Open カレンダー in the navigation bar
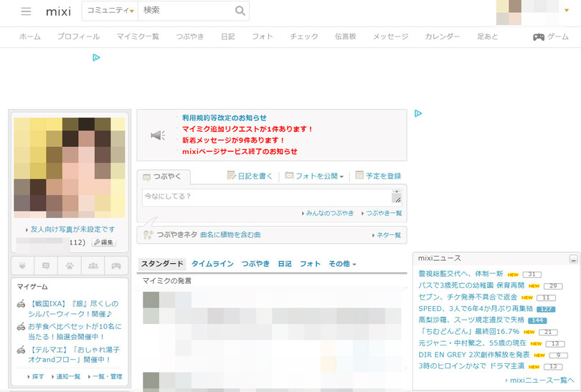The image size is (581, 392). tap(443, 37)
